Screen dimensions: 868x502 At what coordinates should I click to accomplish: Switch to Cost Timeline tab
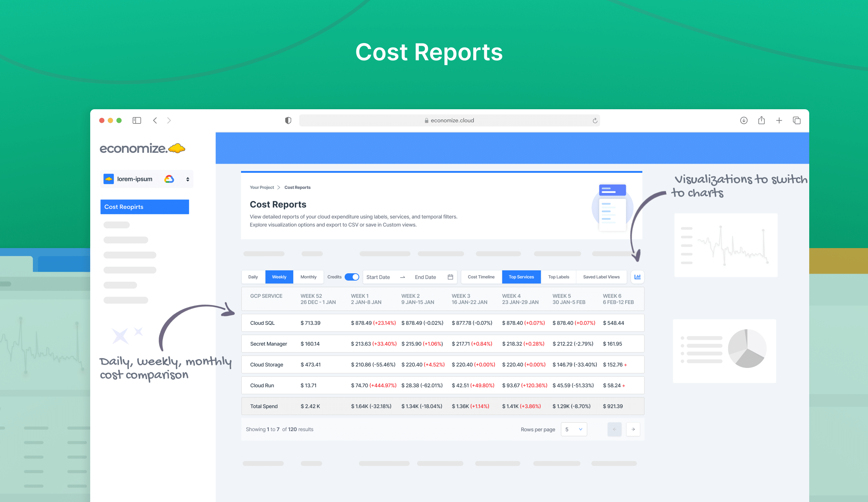tap(481, 277)
